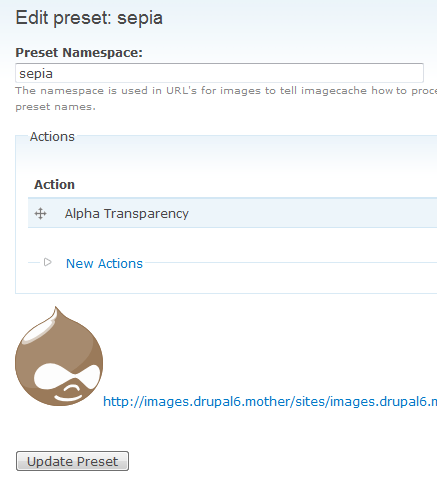Click the Alpha Transparency label text
Viewport: 437px width, 493px height.
(x=127, y=213)
